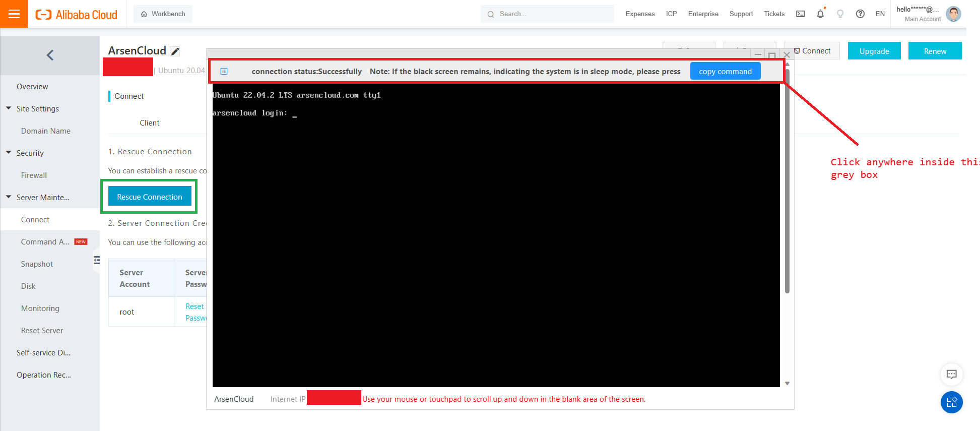Open Enterprise in top navigation

[x=703, y=14]
